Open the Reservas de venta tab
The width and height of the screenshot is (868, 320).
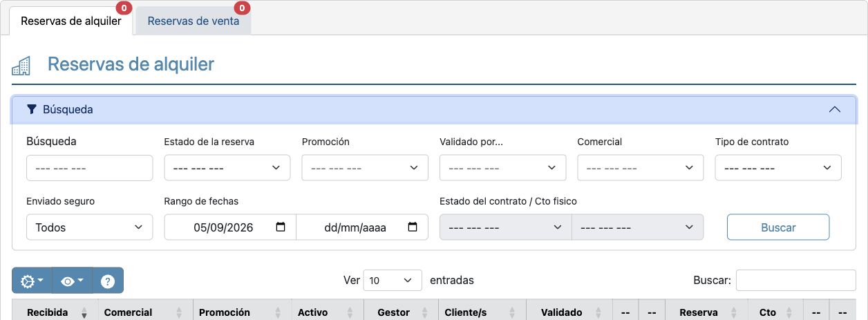coord(194,21)
